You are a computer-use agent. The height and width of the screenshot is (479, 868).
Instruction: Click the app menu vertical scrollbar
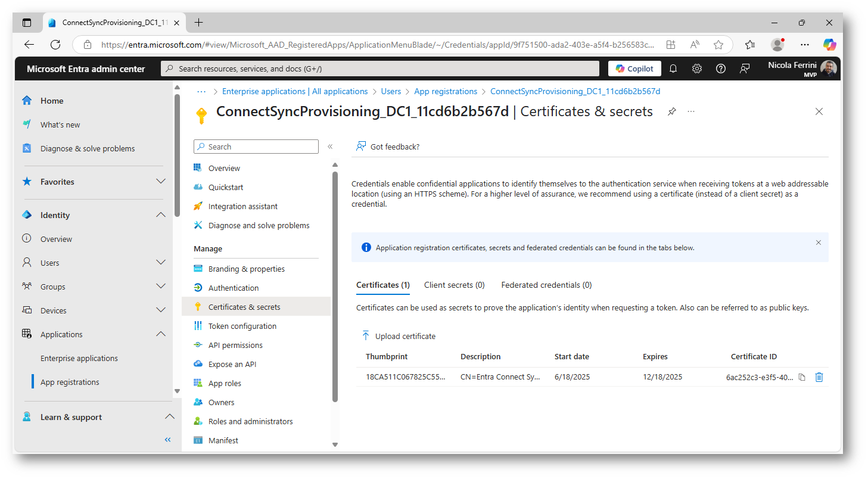(x=335, y=286)
